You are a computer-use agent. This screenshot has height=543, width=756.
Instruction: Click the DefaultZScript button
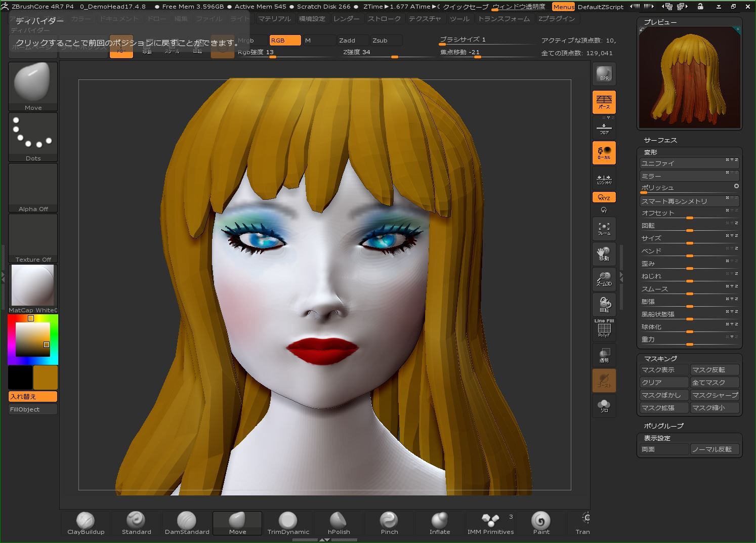601,7
